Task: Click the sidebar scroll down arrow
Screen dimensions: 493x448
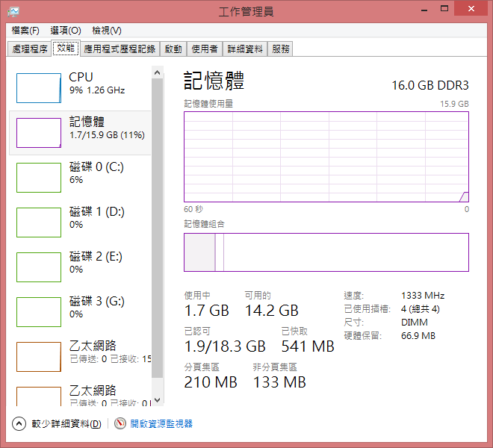Action: click(x=157, y=400)
